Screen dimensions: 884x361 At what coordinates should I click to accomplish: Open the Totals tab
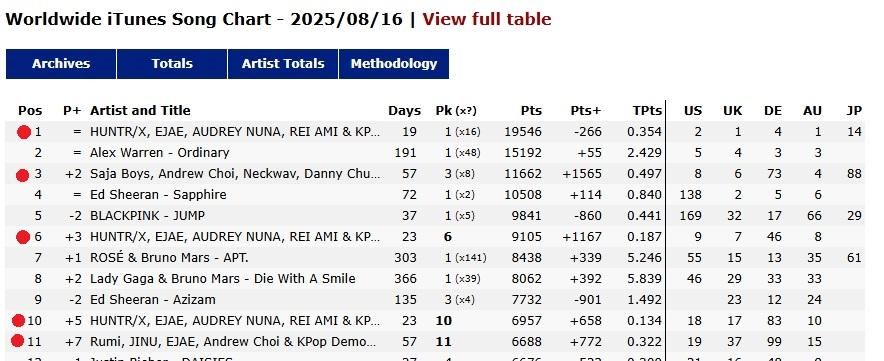[x=172, y=64]
